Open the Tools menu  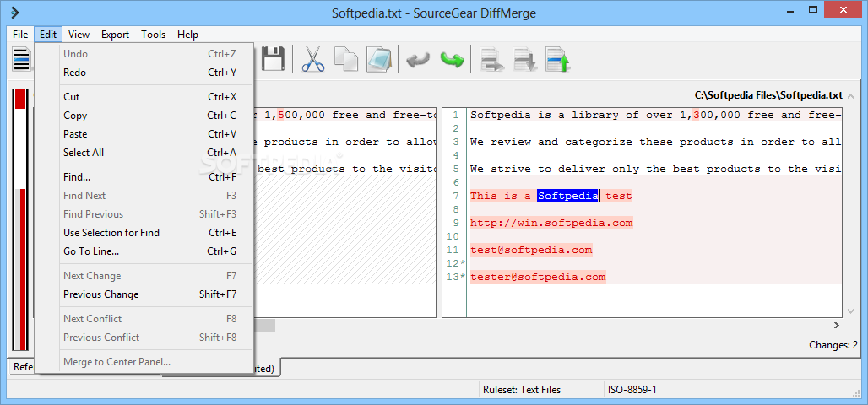coord(154,35)
